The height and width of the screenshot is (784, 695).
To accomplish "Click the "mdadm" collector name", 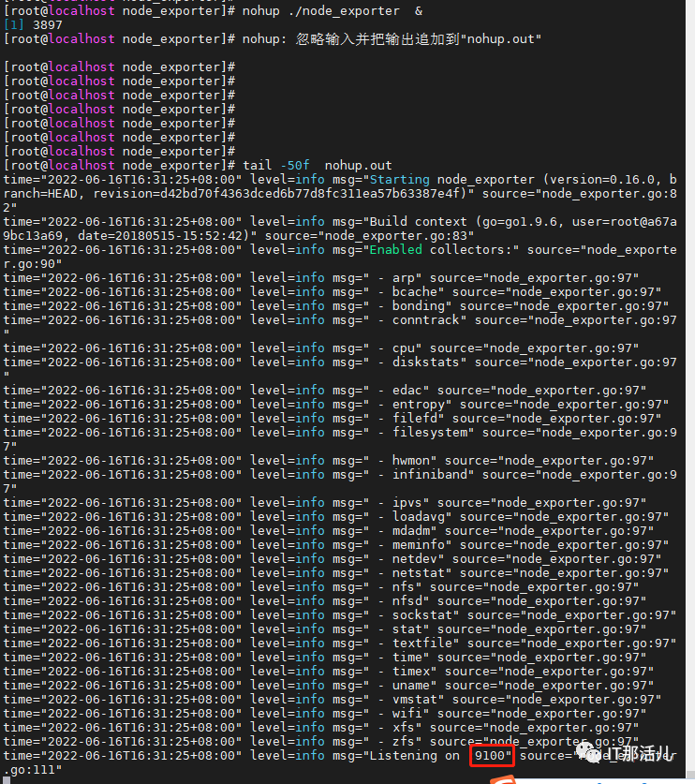I will pos(411,530).
